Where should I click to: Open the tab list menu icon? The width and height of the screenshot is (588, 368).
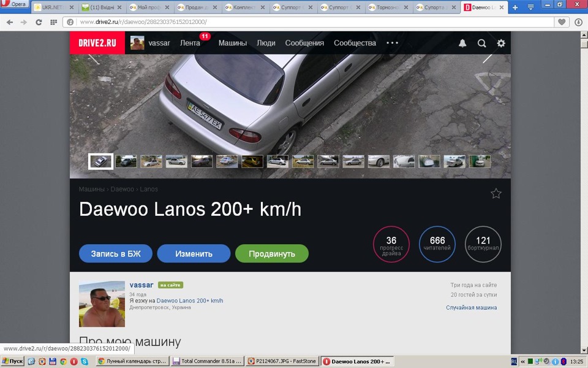(x=530, y=7)
